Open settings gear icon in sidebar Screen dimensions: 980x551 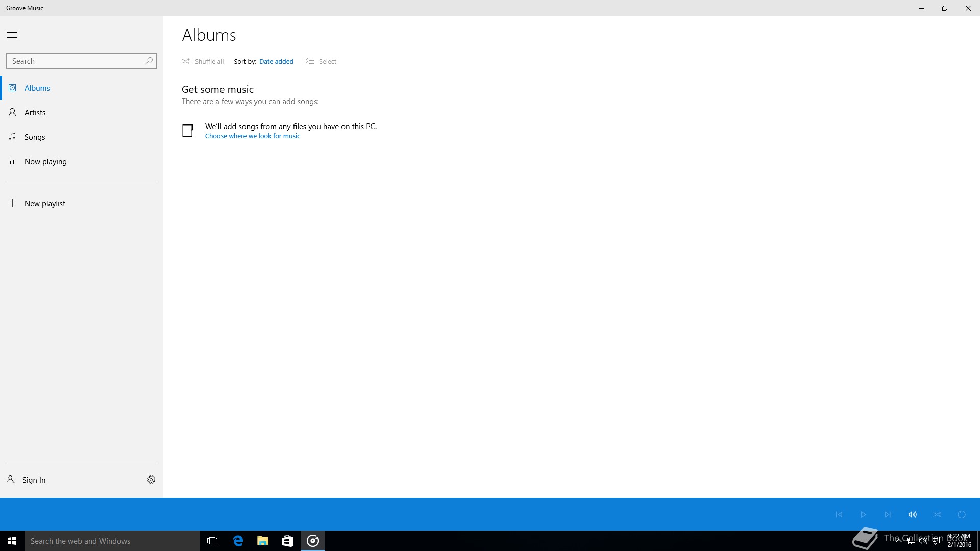coord(151,480)
